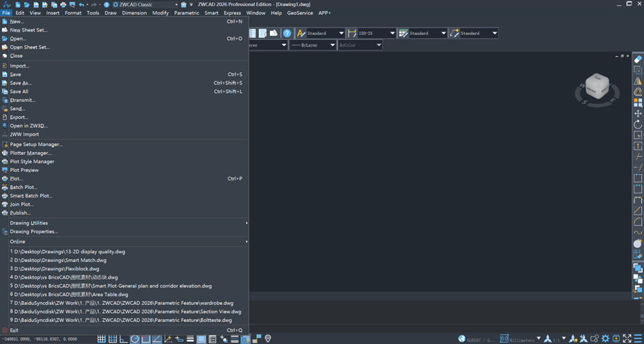Open the Express menu

pos(233,12)
